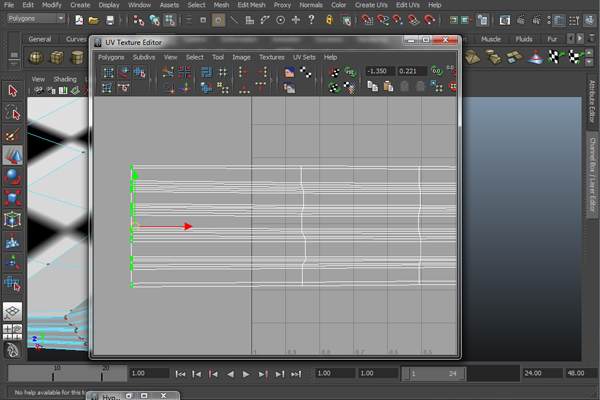Screen dimensions: 600x400
Task: Select the Move tool in toolbox
Action: [x=13, y=155]
